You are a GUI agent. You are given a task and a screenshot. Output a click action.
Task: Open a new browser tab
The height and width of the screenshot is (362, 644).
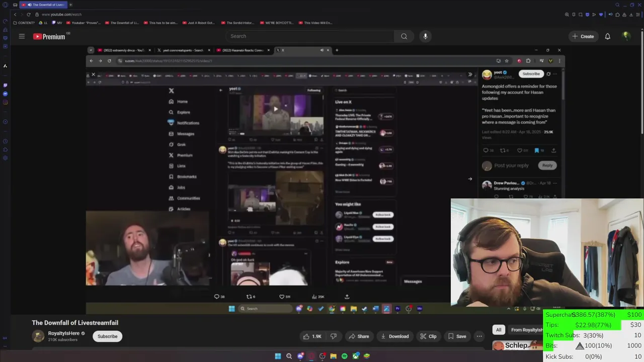click(70, 5)
